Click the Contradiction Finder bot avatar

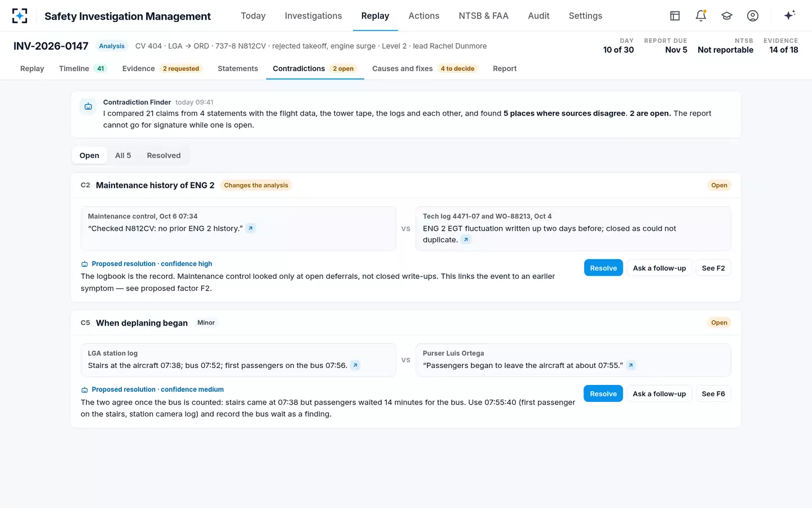pos(89,107)
